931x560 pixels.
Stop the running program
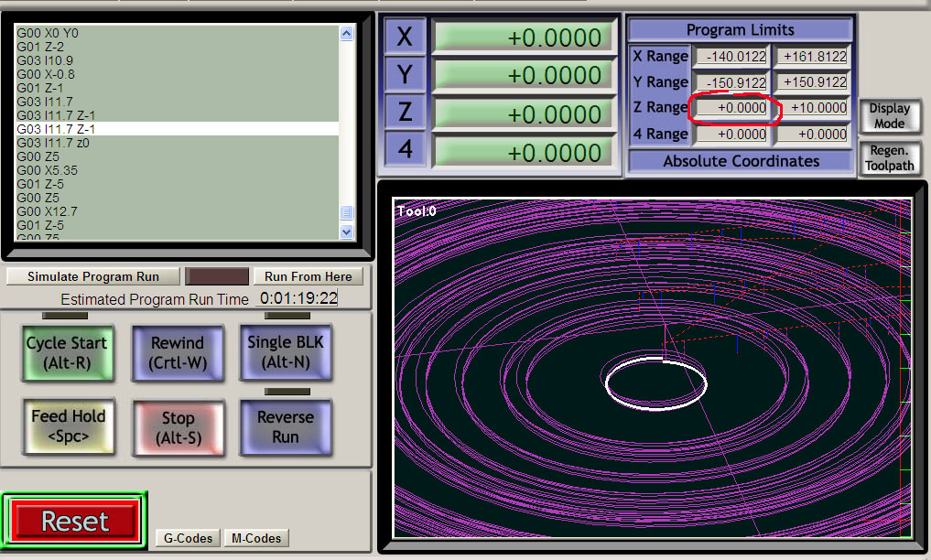(x=179, y=428)
